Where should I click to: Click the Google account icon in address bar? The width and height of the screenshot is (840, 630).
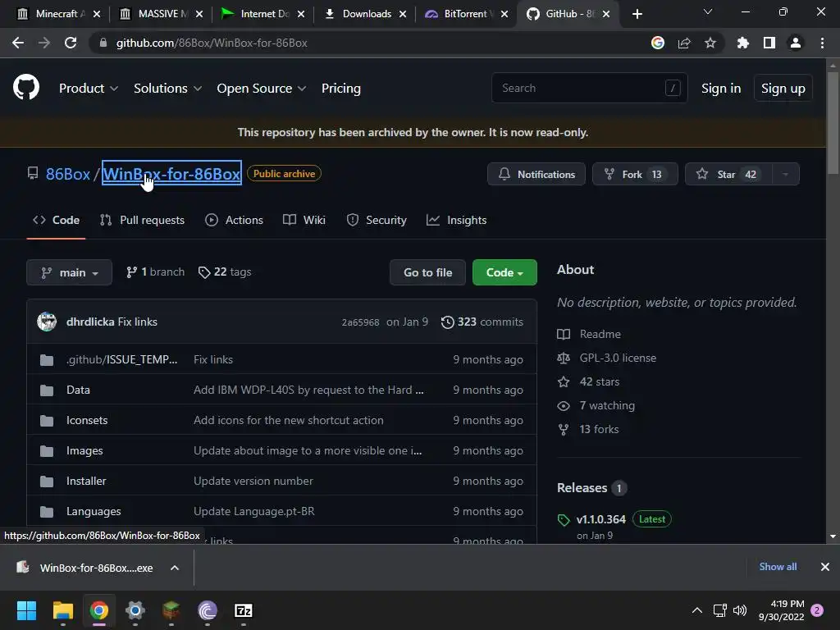658,43
